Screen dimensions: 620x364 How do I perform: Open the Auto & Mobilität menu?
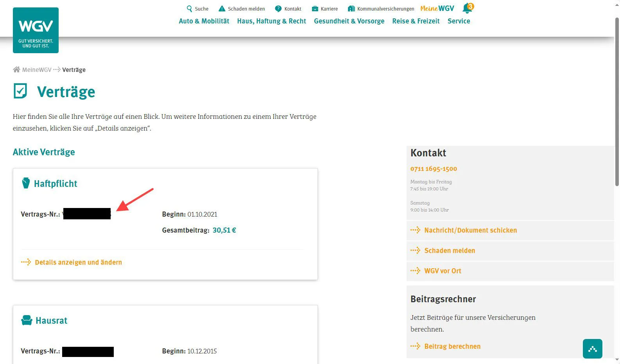pos(204,21)
